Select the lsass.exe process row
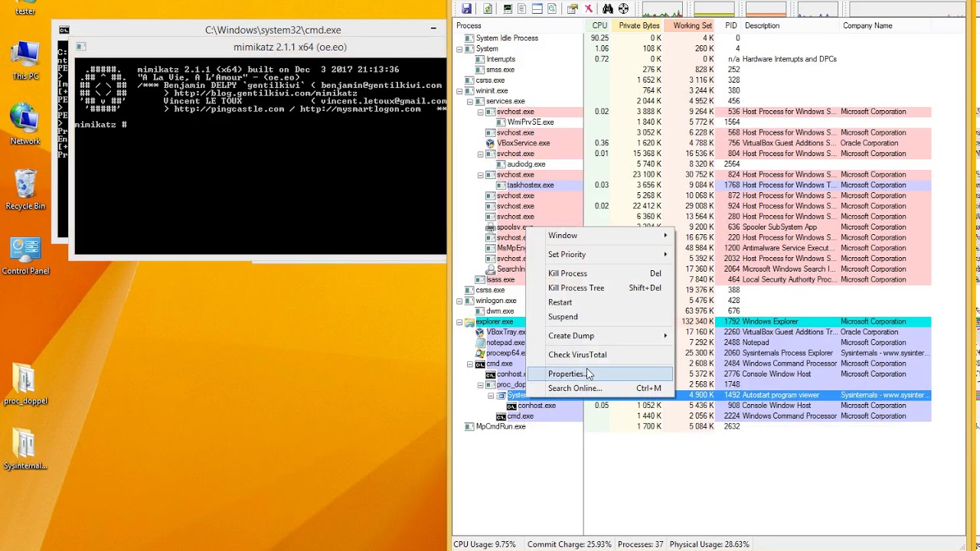The image size is (980, 551). point(692,280)
